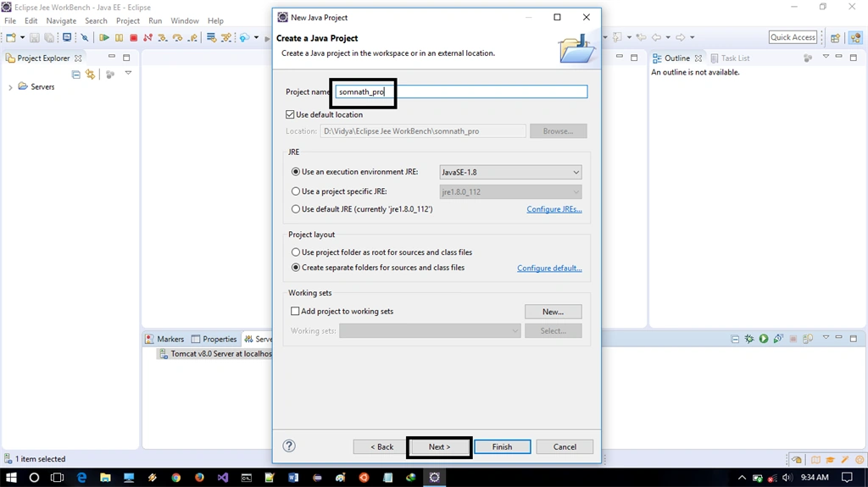Click the green Resume toolbar icon
868x487 pixels.
tap(104, 37)
